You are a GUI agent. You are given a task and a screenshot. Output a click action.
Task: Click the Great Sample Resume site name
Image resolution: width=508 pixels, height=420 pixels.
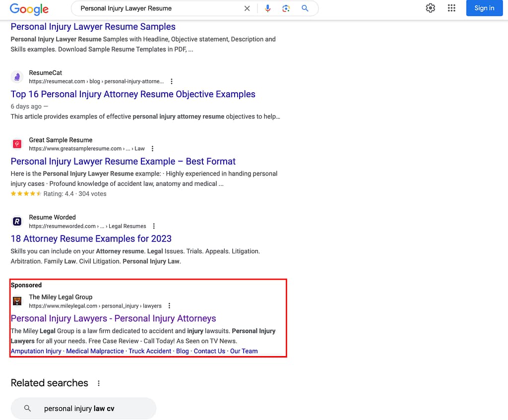click(x=61, y=140)
